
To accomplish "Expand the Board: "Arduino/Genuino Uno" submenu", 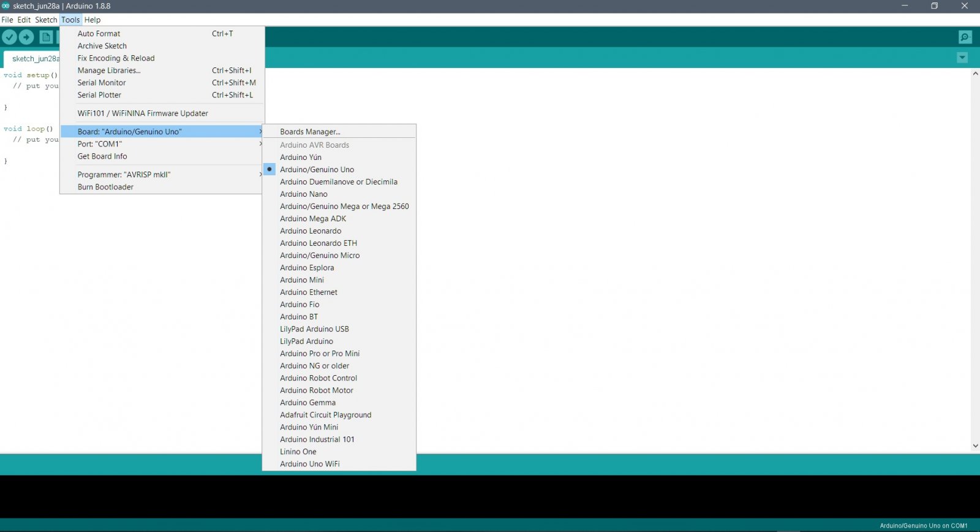I will (162, 132).
